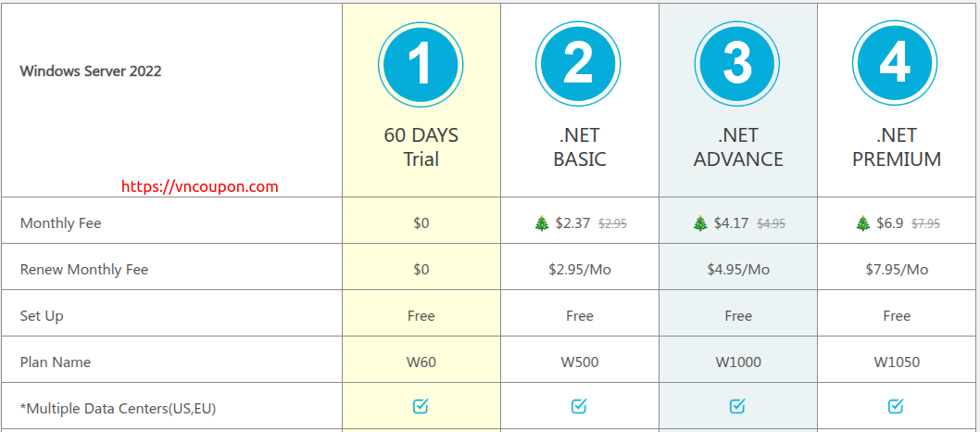Click the $2.95/Mo renew fee cell
This screenshot has width=980, height=432.
pos(579,270)
